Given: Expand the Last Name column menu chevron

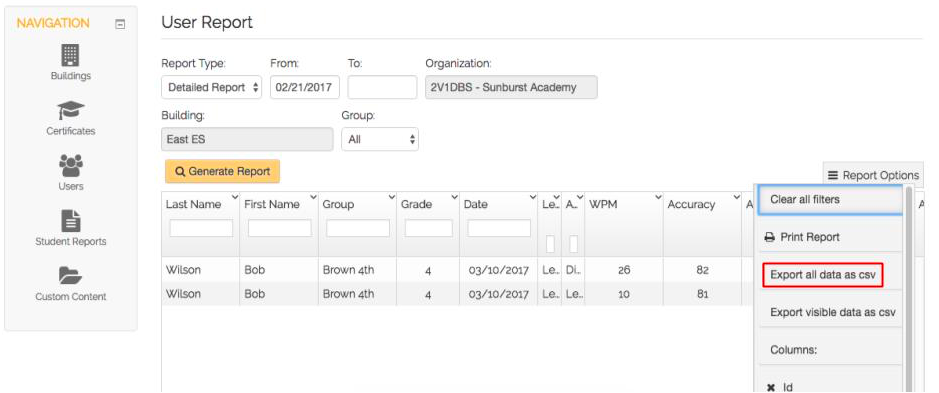Looking at the screenshot, I should coord(234,197).
